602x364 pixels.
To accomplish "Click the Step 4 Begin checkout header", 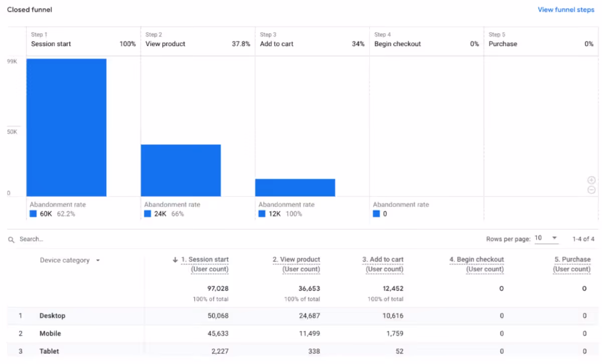I will 426,40.
